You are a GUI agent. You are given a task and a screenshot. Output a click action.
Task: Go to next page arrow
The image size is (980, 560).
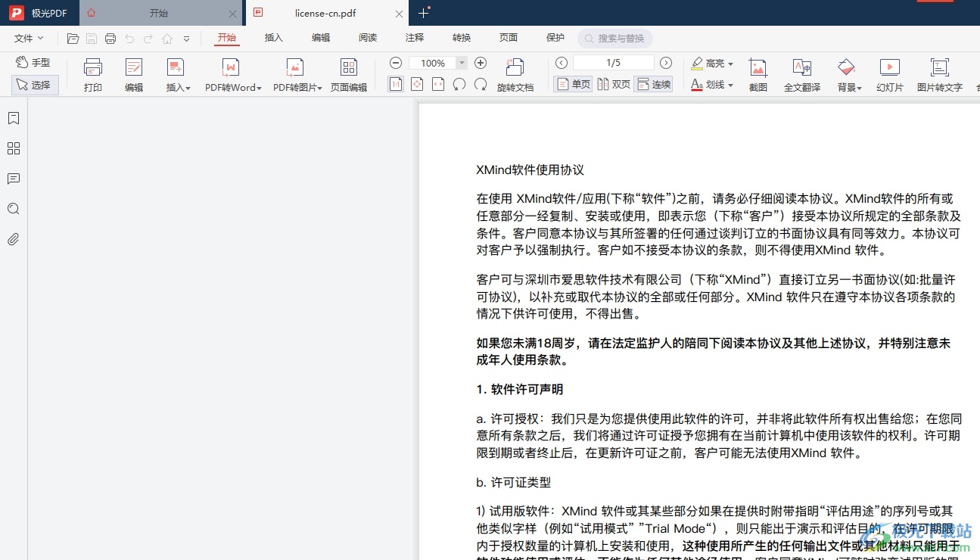point(666,63)
